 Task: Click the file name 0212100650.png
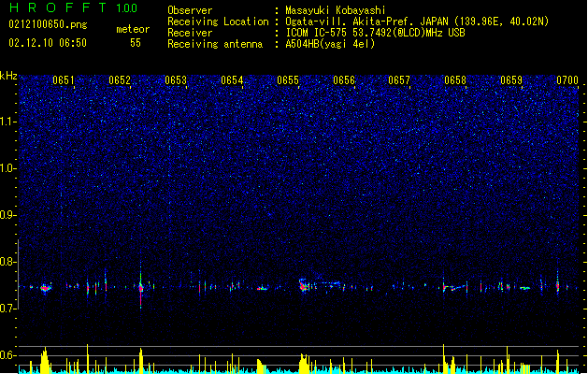click(x=48, y=25)
